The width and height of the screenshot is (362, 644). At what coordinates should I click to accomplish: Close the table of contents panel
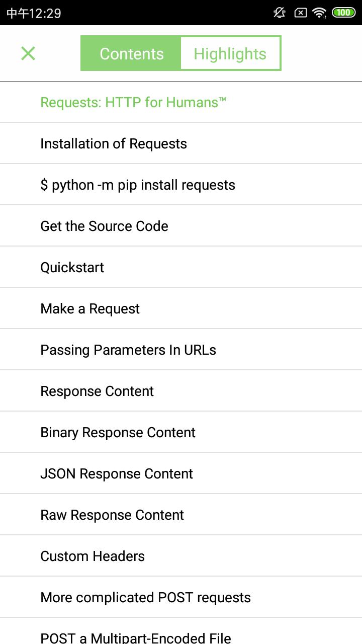pos(28,53)
